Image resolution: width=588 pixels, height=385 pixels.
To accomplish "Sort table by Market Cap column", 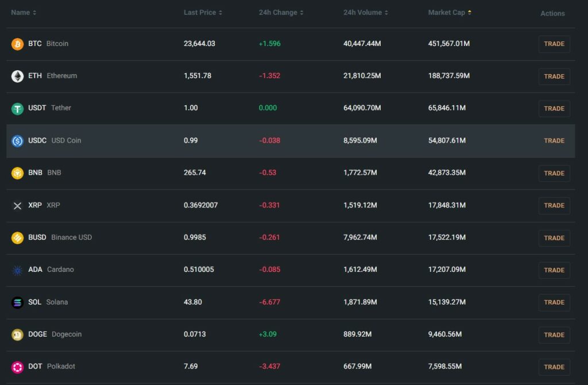I will coord(450,13).
